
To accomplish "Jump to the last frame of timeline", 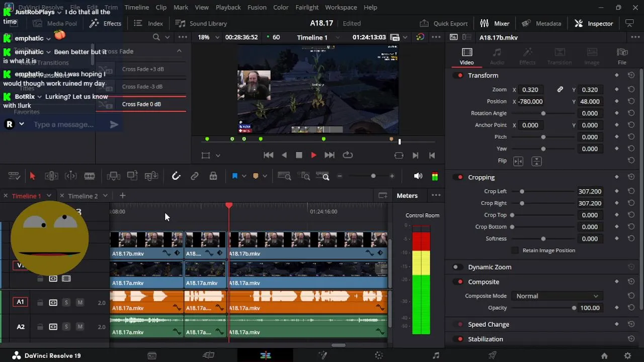I will click(330, 155).
